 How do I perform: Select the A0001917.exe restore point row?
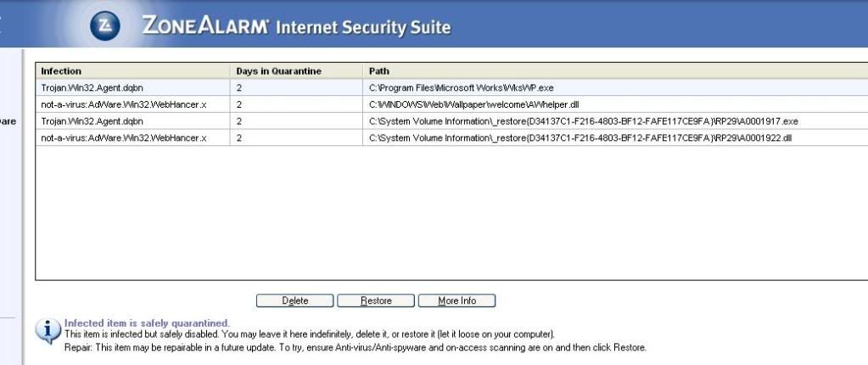[451, 121]
